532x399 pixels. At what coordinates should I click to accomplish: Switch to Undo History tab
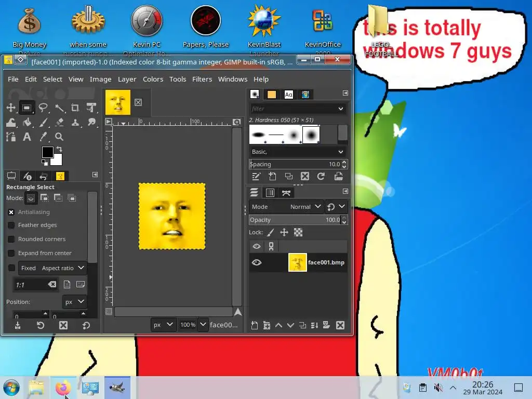tap(44, 176)
